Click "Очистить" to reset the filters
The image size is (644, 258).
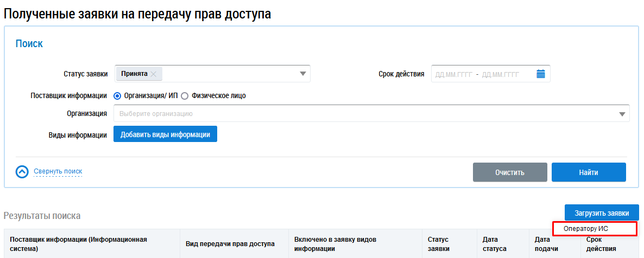509,172
